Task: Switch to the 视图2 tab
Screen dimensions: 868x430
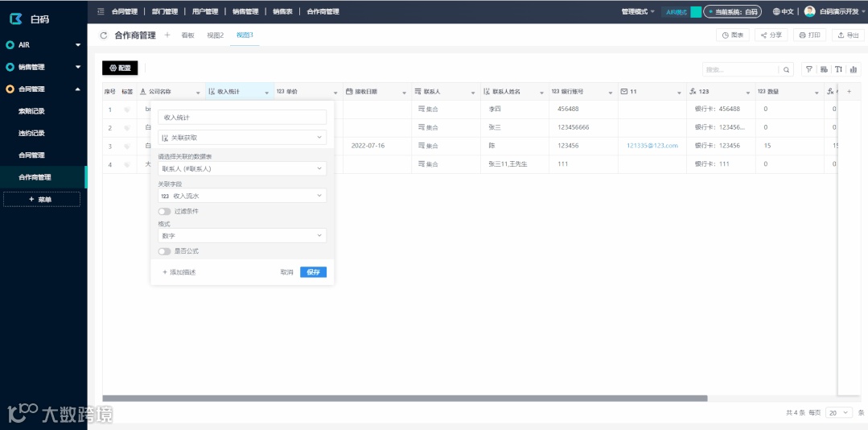Action: point(215,35)
